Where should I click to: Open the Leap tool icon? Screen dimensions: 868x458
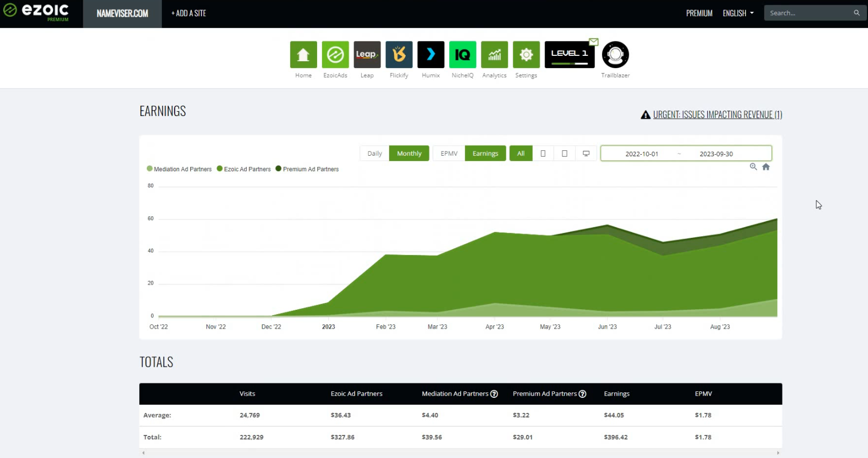click(x=367, y=54)
